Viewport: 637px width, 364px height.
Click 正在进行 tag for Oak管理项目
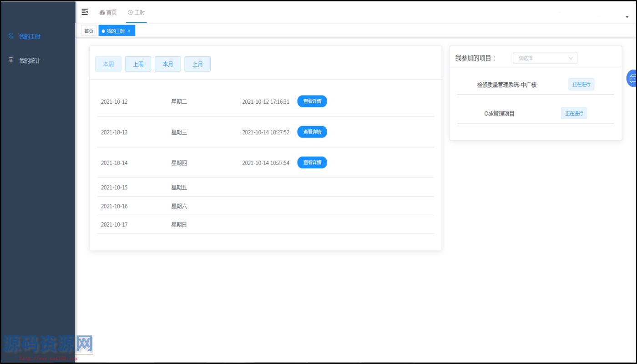[x=574, y=113]
